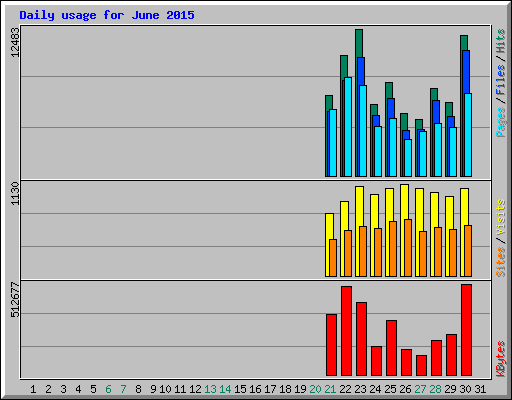Select day 15 on the x-axis

[x=240, y=389]
